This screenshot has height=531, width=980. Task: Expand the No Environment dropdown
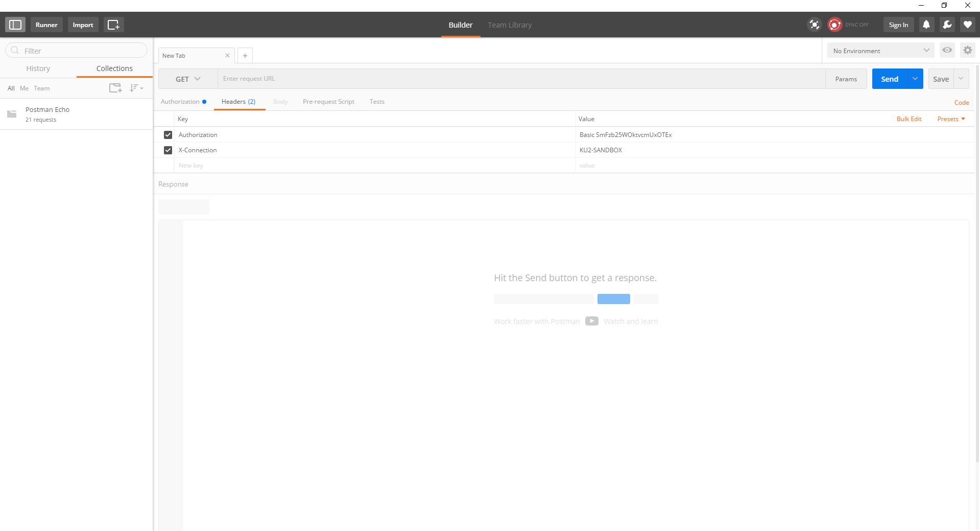point(880,51)
